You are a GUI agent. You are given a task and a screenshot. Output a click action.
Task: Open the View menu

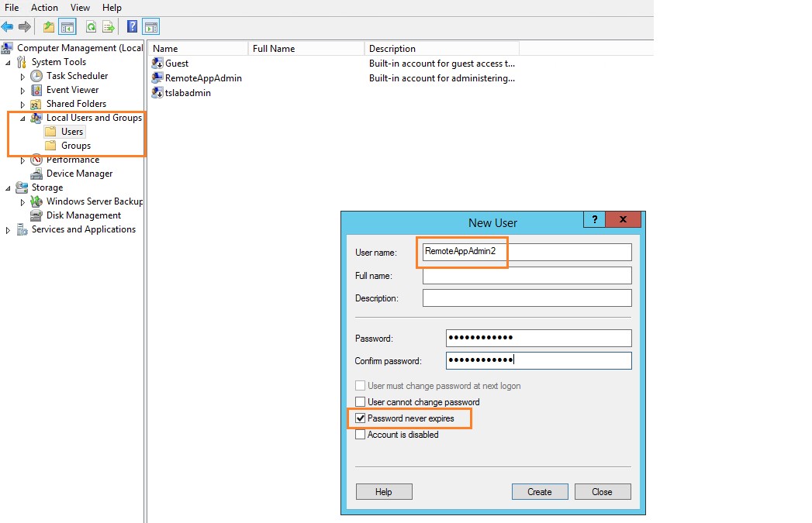coord(80,7)
